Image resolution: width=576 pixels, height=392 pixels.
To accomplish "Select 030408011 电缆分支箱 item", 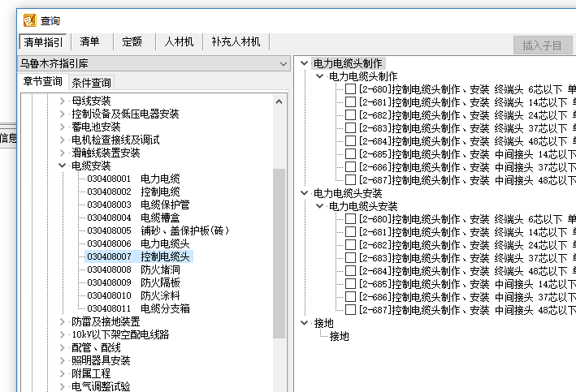I will pyautogui.click(x=138, y=308).
